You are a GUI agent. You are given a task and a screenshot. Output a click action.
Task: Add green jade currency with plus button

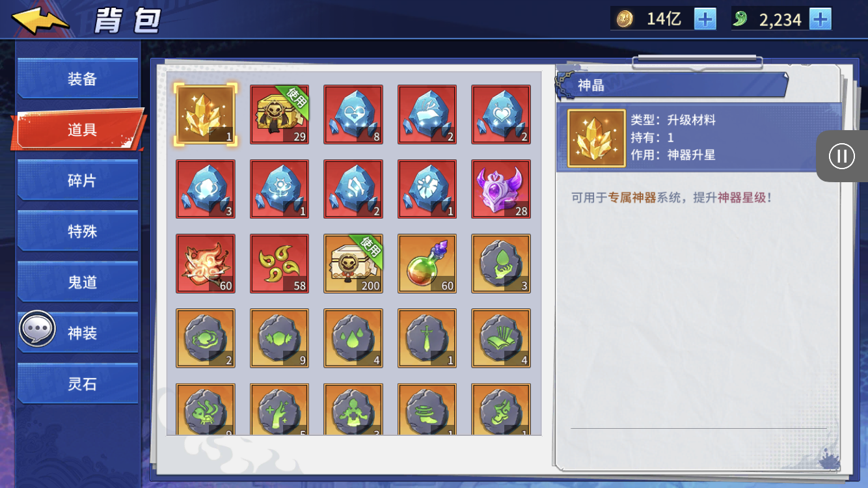pos(821,19)
